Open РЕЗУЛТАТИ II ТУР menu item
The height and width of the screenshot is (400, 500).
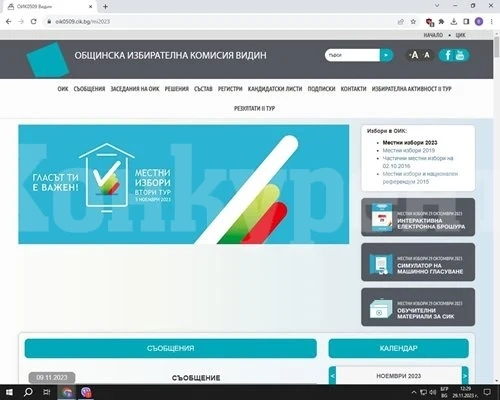(254, 108)
